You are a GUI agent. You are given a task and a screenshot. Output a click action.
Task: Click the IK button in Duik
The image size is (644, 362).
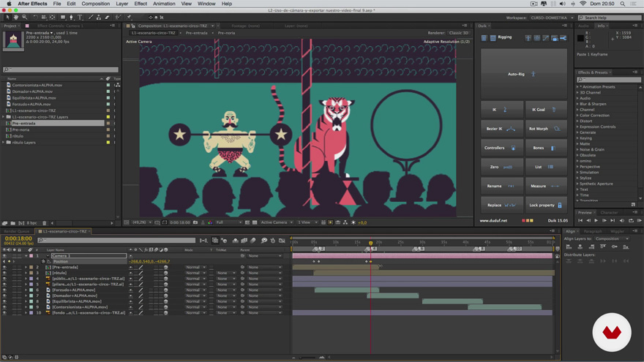[502, 110]
